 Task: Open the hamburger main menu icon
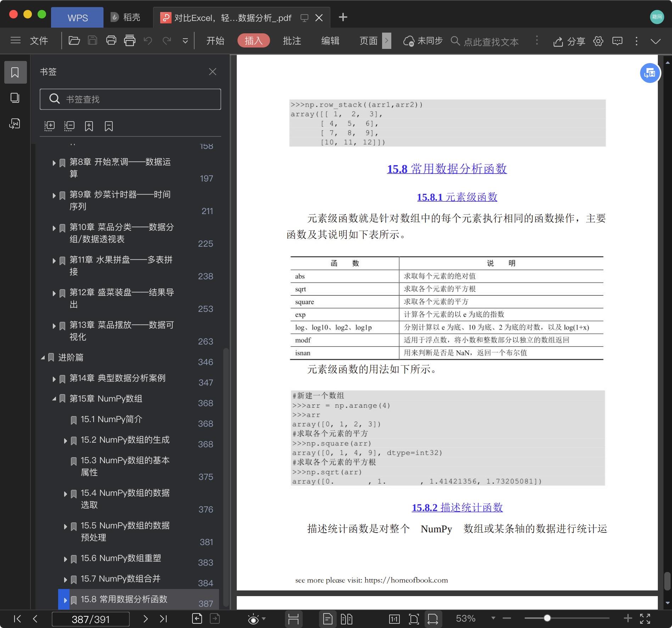click(x=16, y=40)
